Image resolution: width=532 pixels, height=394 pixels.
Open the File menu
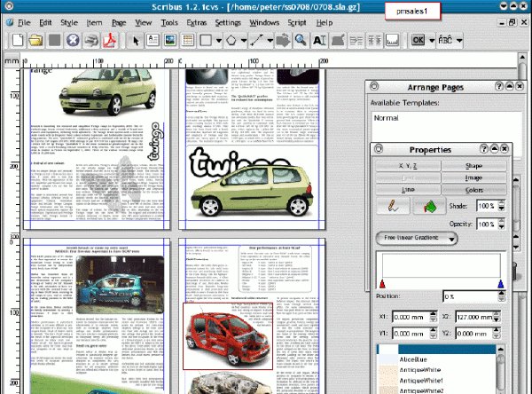click(24, 23)
